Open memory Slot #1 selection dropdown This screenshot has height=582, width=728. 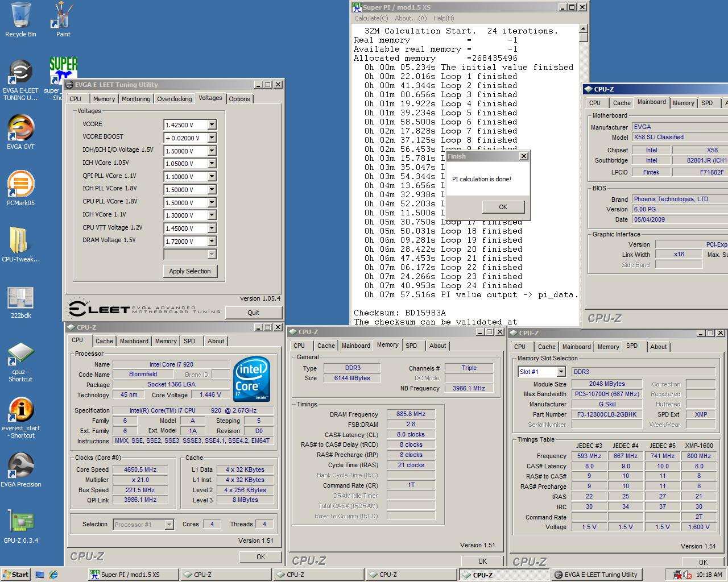(561, 372)
